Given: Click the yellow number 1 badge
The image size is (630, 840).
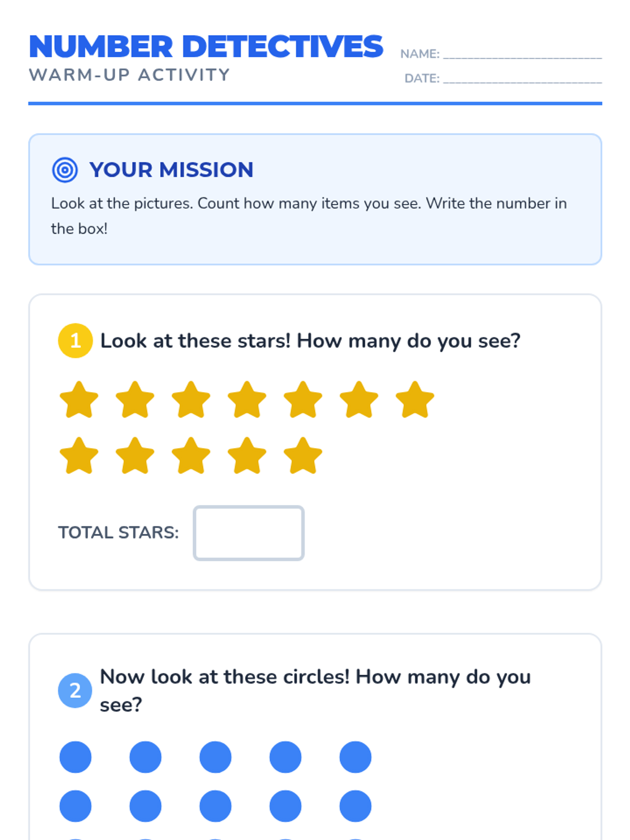Looking at the screenshot, I should [x=76, y=341].
